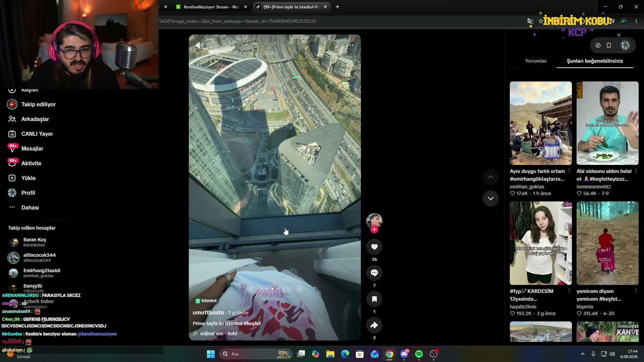Open the followed account Baran Kuş
Viewport: 644px width, 362px height.
[35, 242]
